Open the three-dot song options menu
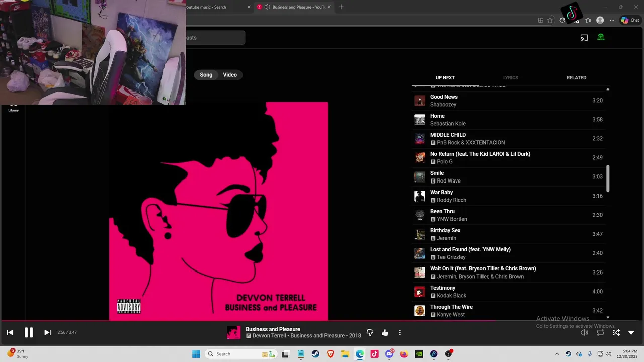The height and width of the screenshot is (362, 644). click(400, 332)
